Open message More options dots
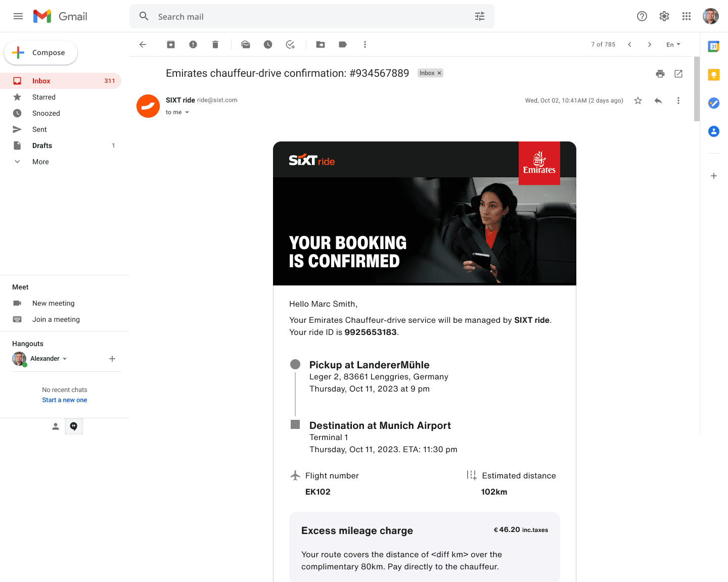Viewport: 728px width, 582px height. [678, 101]
